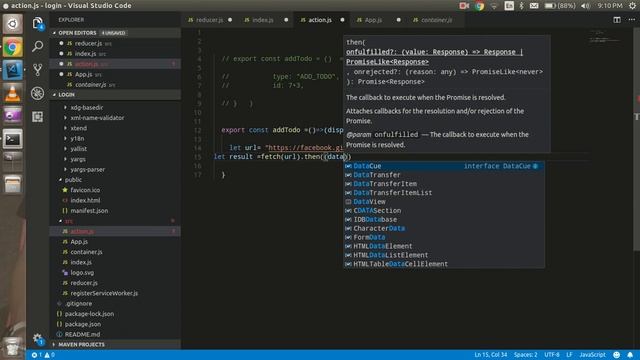Open the Debug view in activity bar
640x360 pixels.
coord(38,93)
